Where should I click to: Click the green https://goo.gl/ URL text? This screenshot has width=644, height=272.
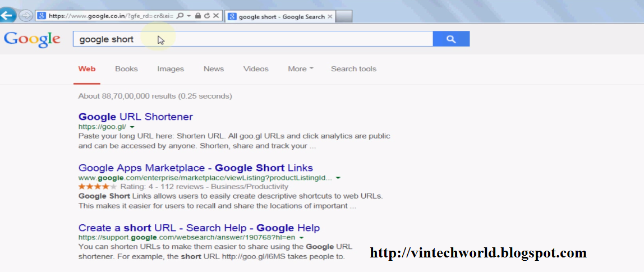102,127
